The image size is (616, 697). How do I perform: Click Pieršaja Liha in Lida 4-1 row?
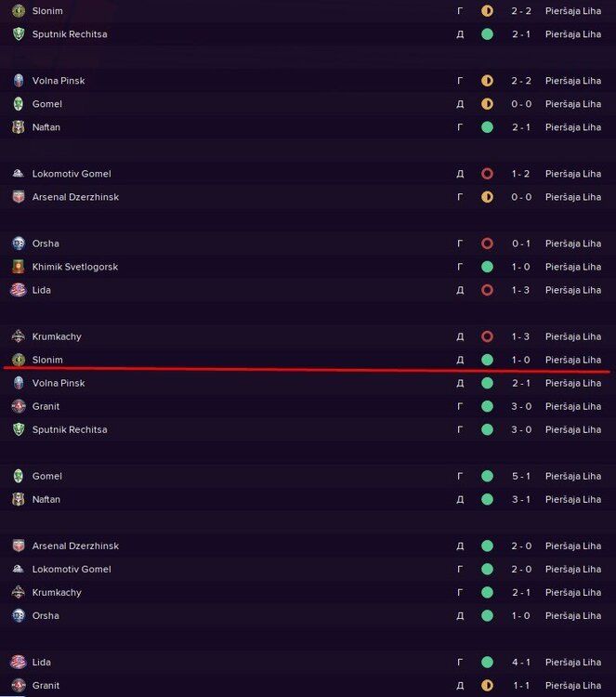(x=572, y=662)
